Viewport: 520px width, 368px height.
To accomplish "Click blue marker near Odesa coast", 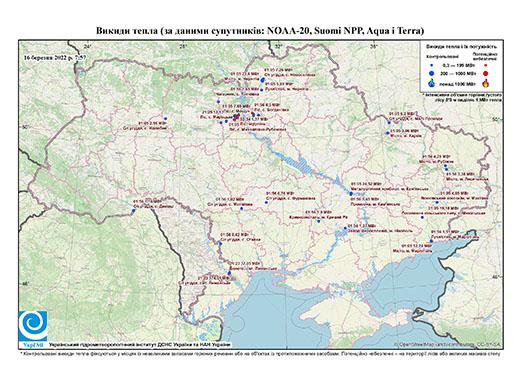I will pyautogui.click(x=229, y=273).
